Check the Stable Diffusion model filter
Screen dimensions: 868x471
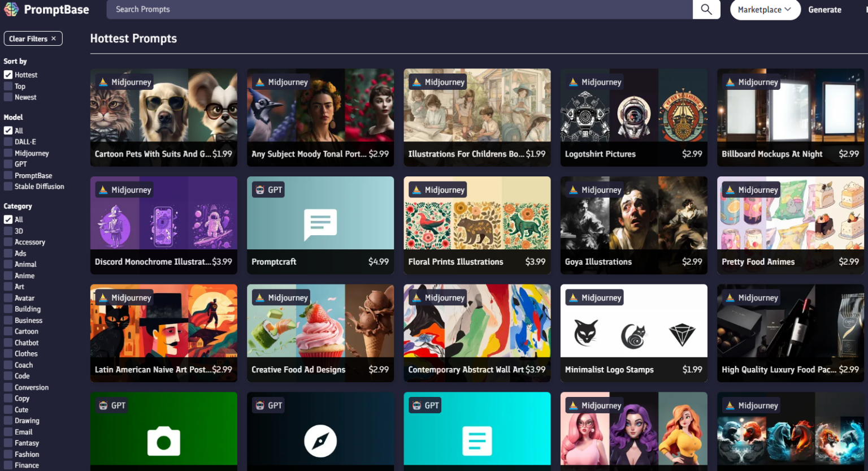pyautogui.click(x=8, y=187)
